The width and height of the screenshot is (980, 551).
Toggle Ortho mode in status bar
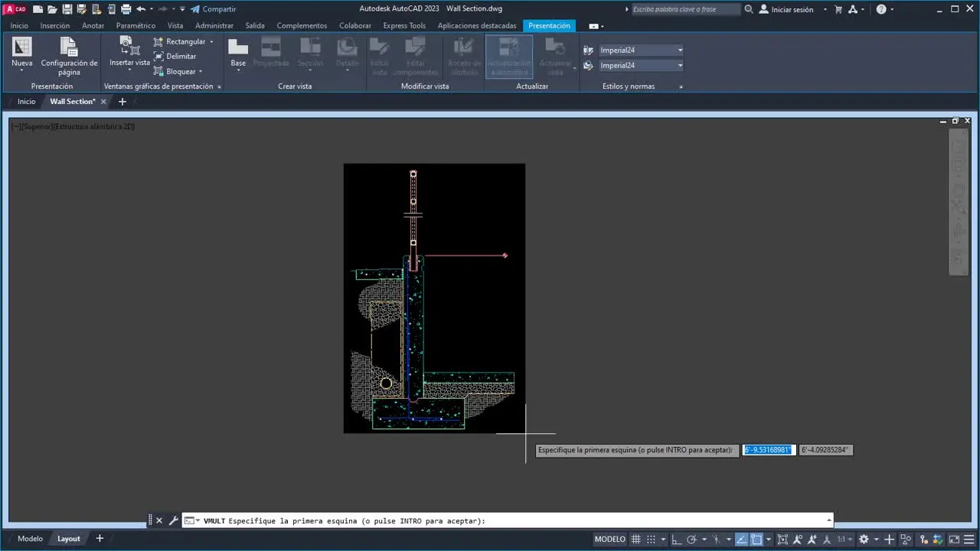678,539
